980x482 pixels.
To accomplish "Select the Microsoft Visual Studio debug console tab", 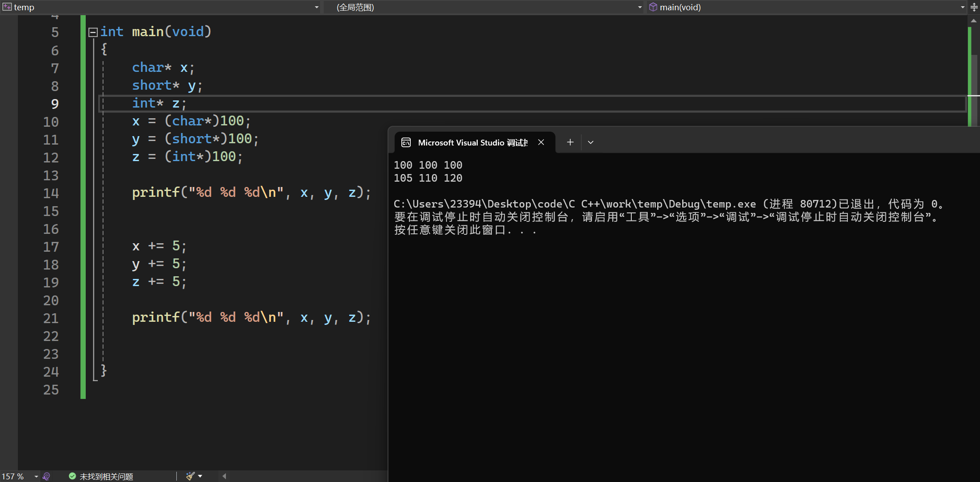I will (x=472, y=142).
